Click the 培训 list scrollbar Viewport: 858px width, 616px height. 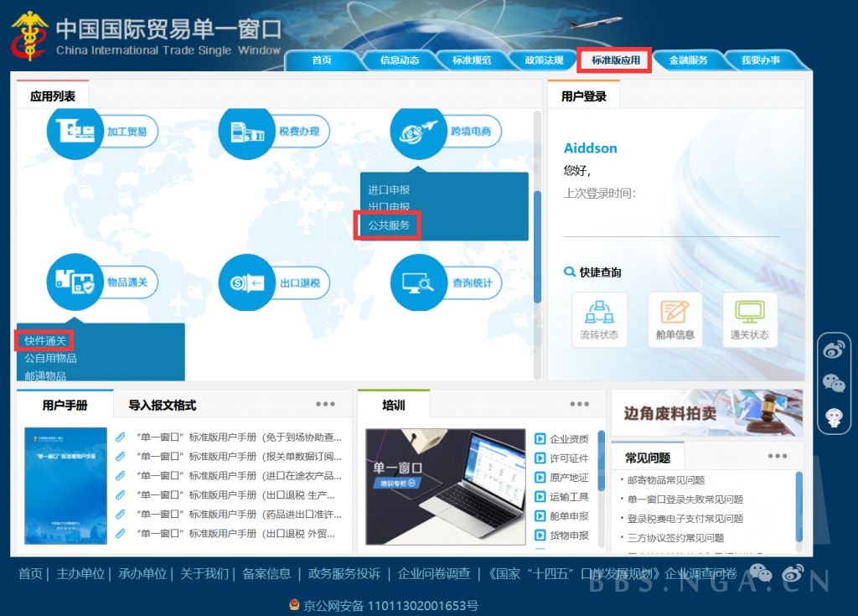click(x=602, y=460)
